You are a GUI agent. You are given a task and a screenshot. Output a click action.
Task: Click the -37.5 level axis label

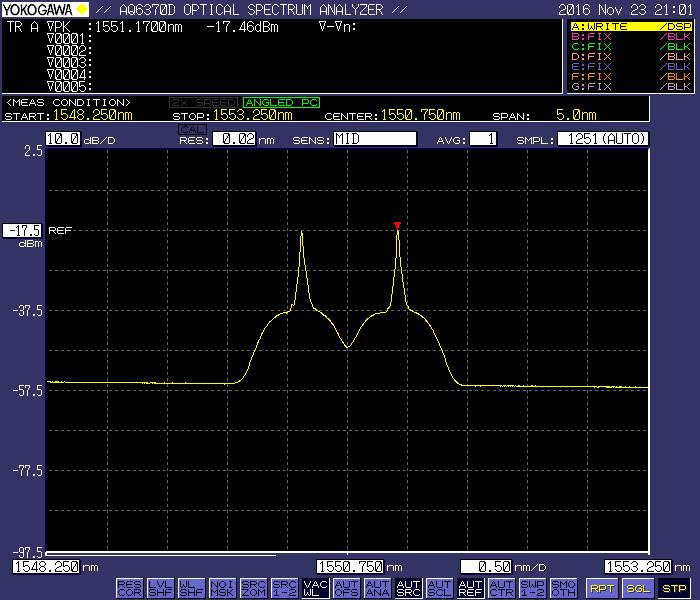click(x=28, y=311)
